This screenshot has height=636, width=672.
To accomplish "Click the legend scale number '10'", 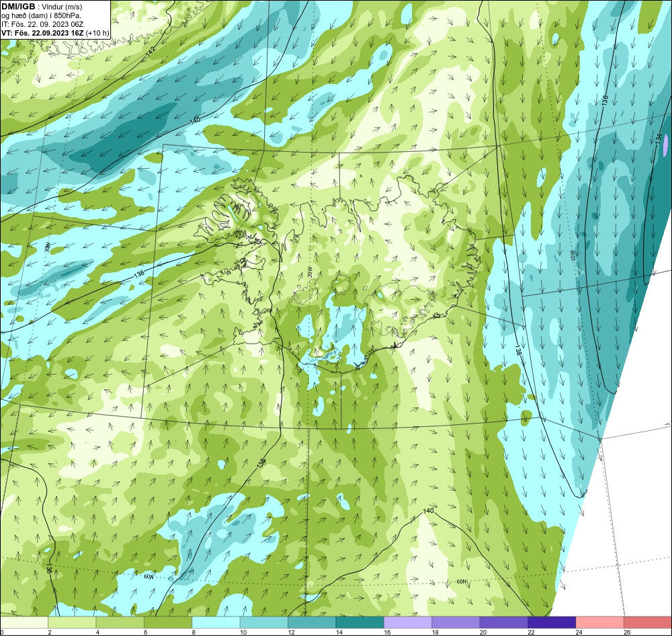I will pos(243,632).
